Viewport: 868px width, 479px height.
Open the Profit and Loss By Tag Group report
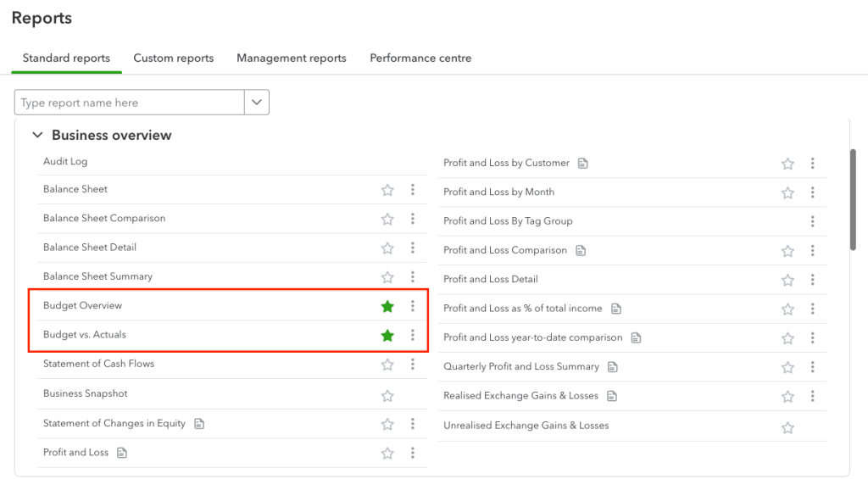click(x=509, y=221)
